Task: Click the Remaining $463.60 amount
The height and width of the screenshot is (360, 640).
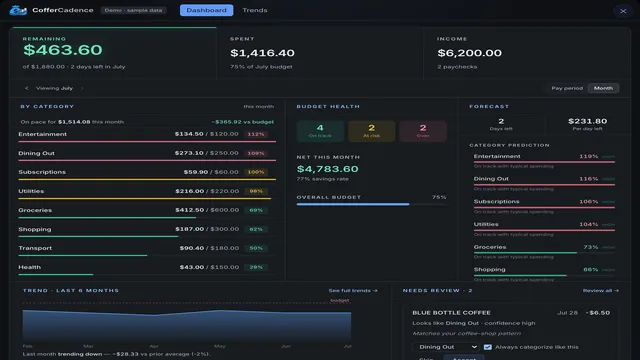Action: [x=62, y=50]
